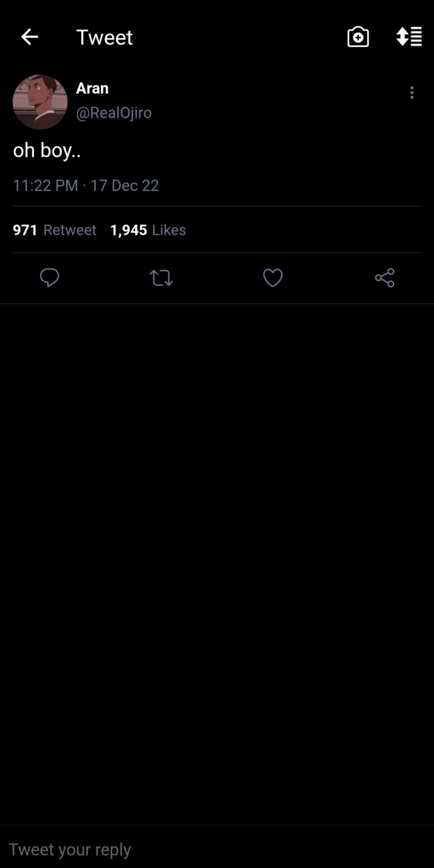434x868 pixels.
Task: Click the display name Aran
Action: point(92,88)
